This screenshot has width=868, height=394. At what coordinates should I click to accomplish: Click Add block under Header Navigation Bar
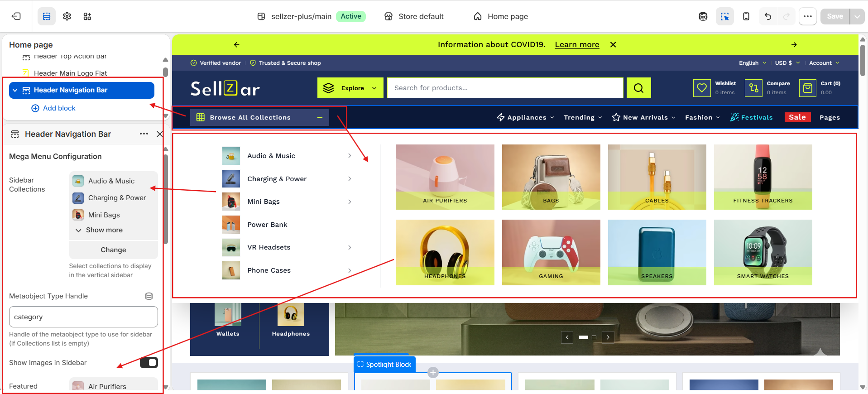pyautogui.click(x=53, y=108)
